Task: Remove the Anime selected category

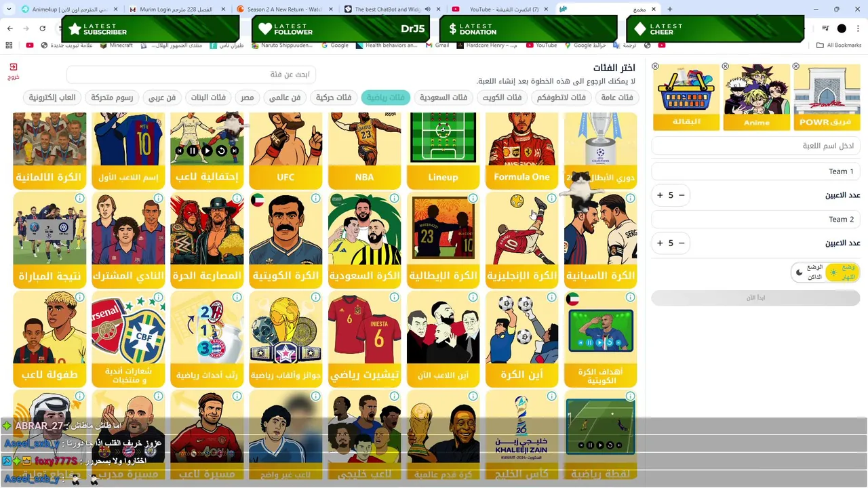Action: click(726, 66)
